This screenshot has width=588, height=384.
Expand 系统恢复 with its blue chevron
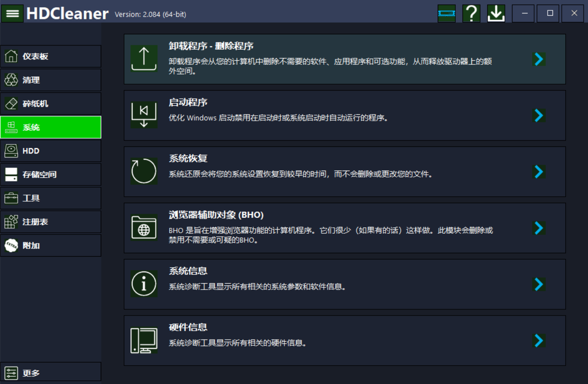pyautogui.click(x=539, y=172)
